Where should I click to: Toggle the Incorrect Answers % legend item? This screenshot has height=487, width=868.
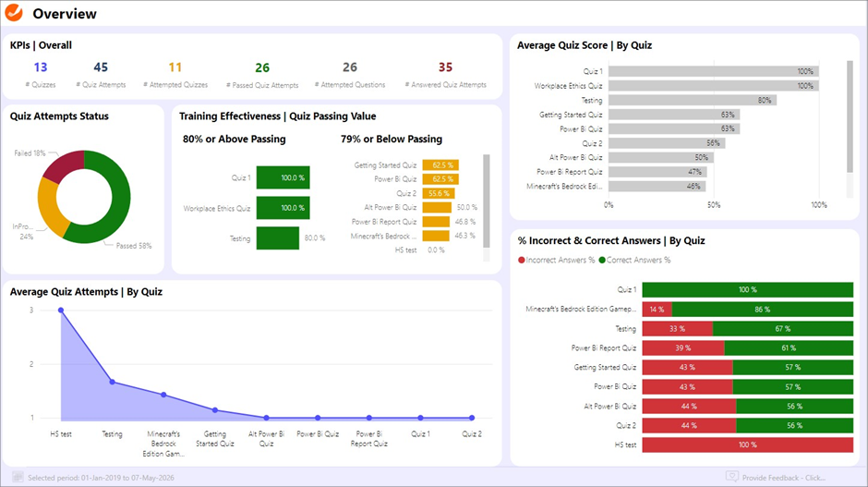556,261
